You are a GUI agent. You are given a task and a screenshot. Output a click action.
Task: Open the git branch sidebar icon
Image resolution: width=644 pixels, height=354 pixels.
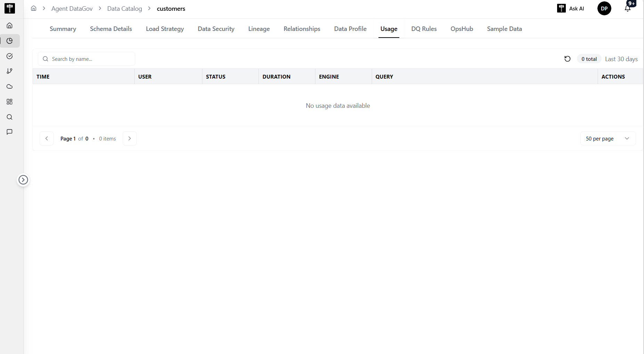(x=10, y=71)
